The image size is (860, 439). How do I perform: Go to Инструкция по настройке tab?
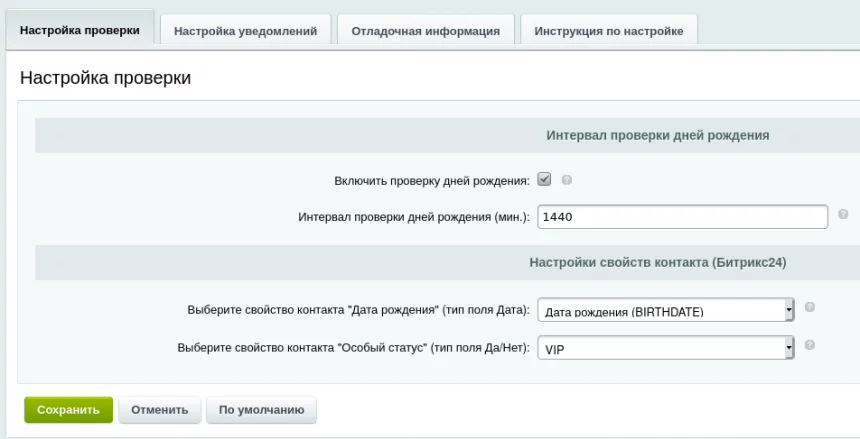tap(608, 31)
